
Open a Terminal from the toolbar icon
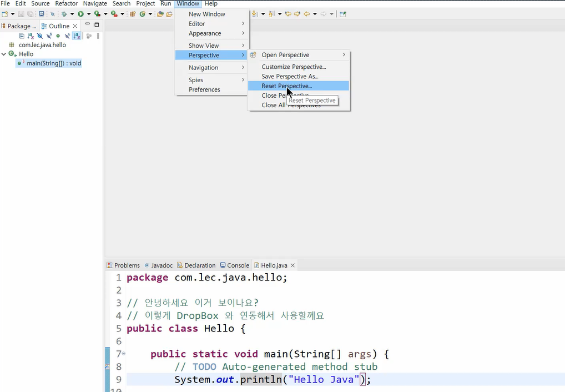pos(42,14)
